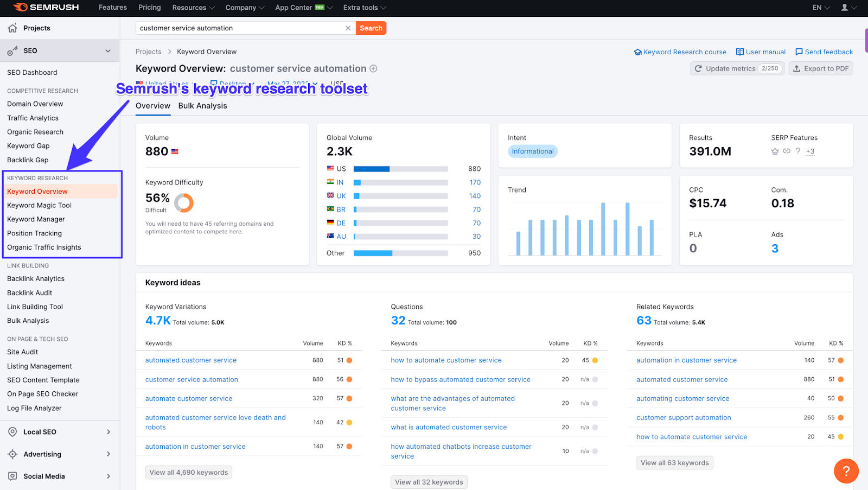Open Pricing in the top menu
The image size is (868, 490).
(150, 8)
